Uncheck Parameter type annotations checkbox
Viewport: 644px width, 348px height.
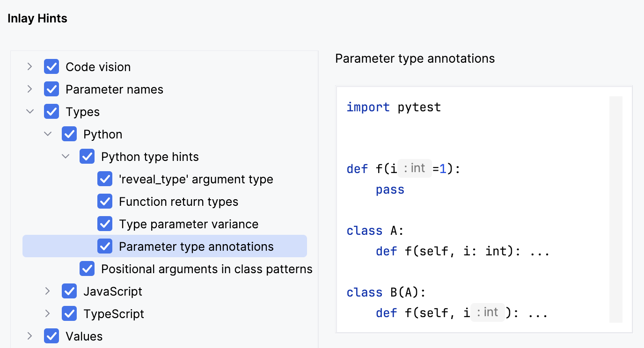[105, 246]
